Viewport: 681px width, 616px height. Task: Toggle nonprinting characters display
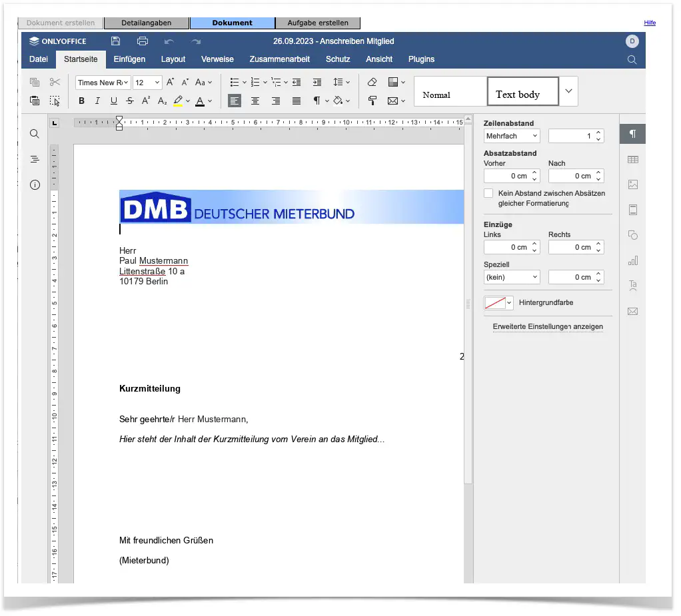point(317,101)
